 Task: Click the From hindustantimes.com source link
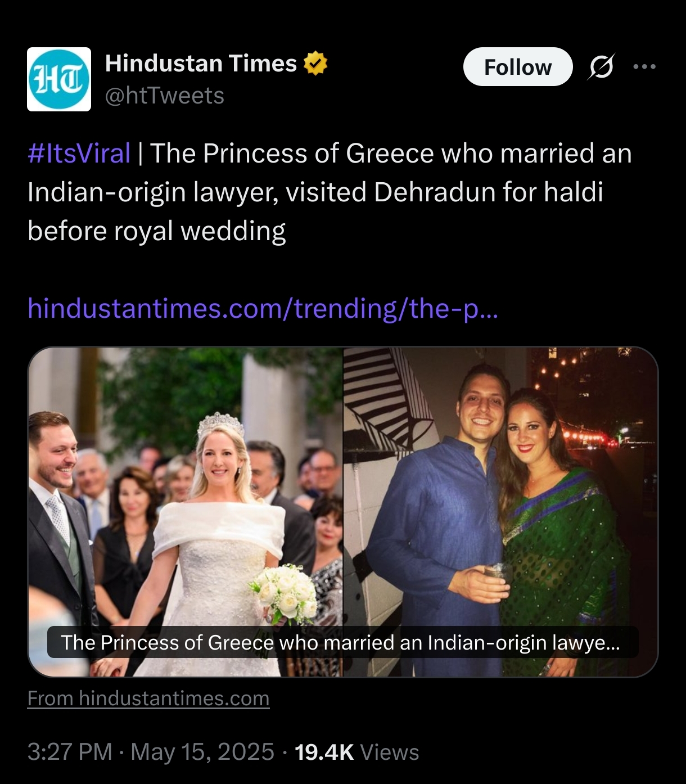148,698
